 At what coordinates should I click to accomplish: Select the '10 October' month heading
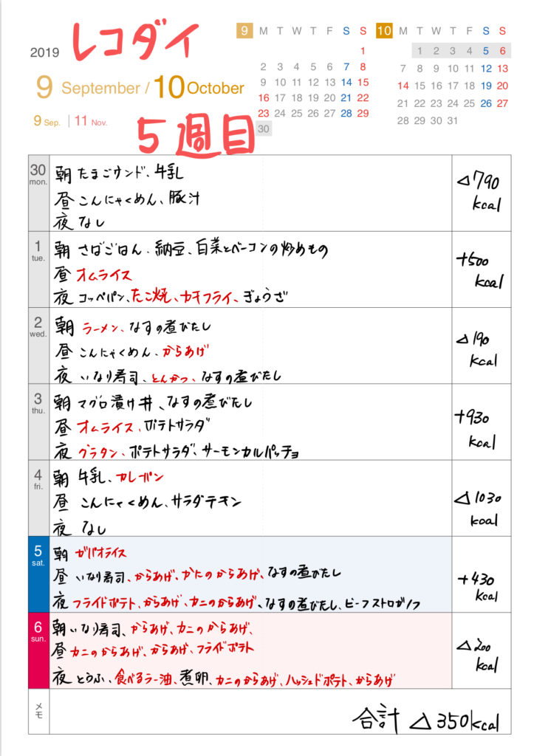[199, 87]
